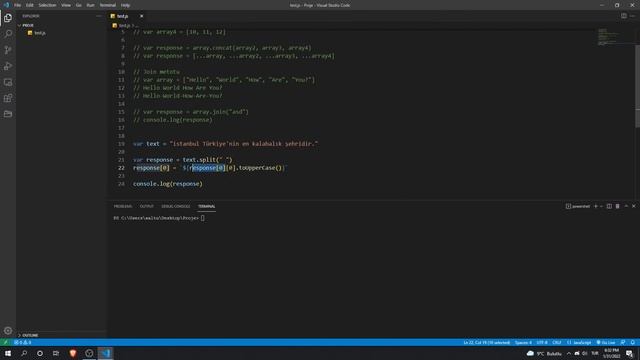Open Task View on taskbar

click(x=56, y=353)
